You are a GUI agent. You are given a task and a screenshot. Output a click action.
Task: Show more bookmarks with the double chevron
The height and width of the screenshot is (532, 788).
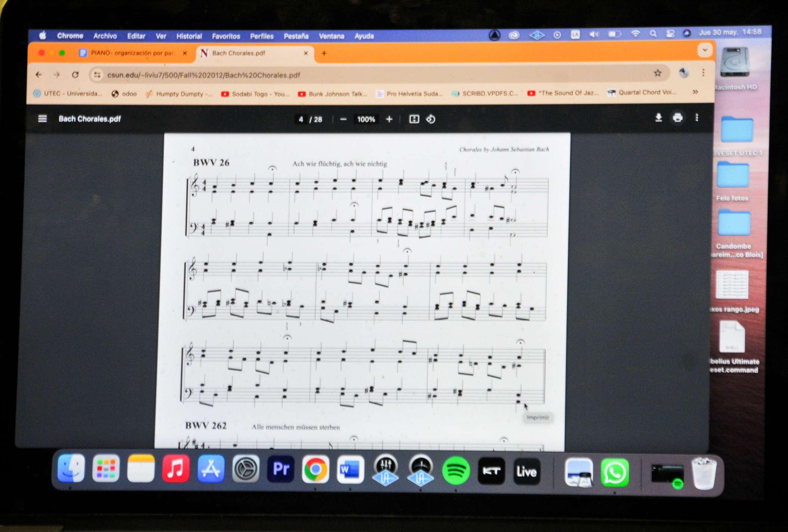point(695,92)
